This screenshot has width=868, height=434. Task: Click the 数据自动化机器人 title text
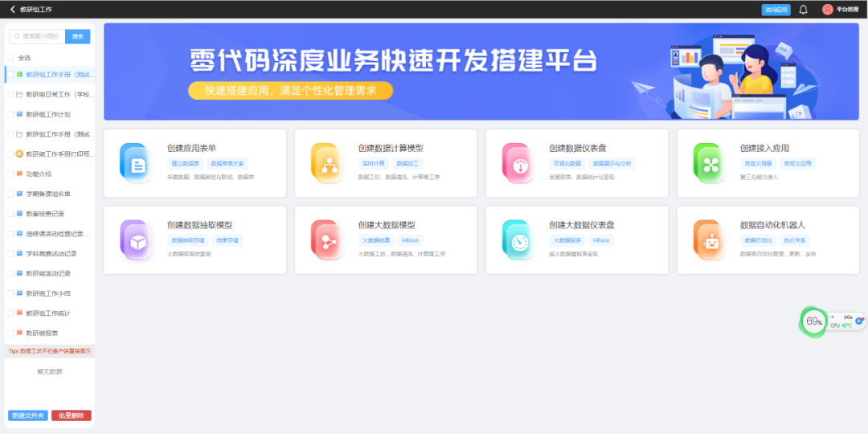click(773, 225)
